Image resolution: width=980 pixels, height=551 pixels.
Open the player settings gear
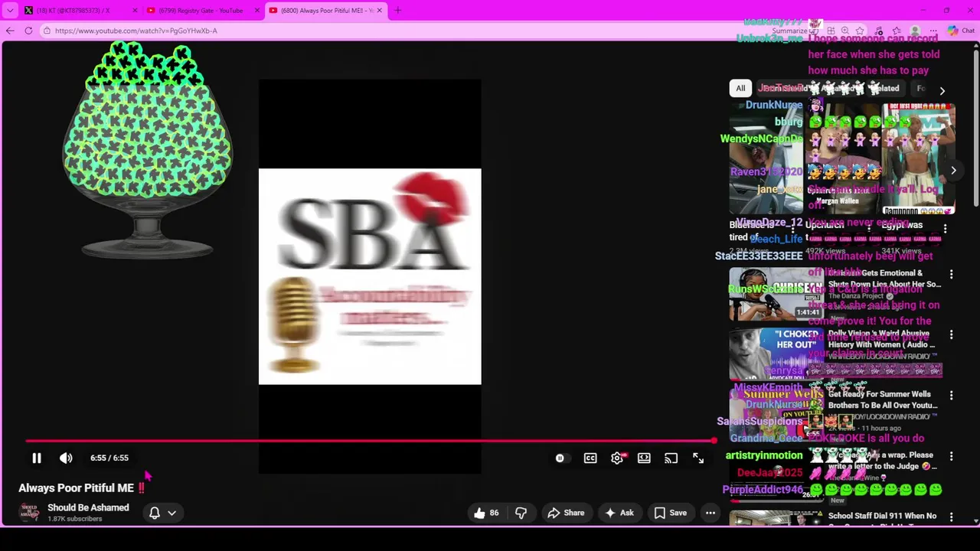[x=617, y=458]
